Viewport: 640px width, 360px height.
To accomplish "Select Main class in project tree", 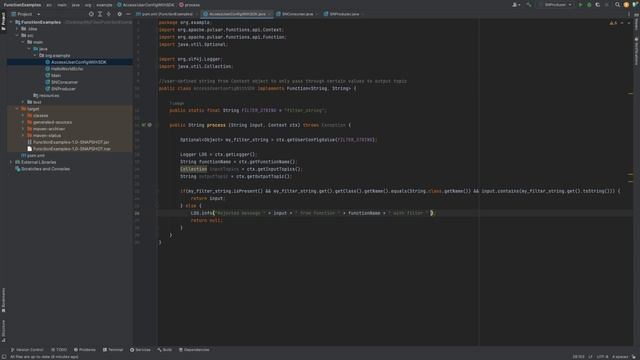I will pyautogui.click(x=56, y=76).
